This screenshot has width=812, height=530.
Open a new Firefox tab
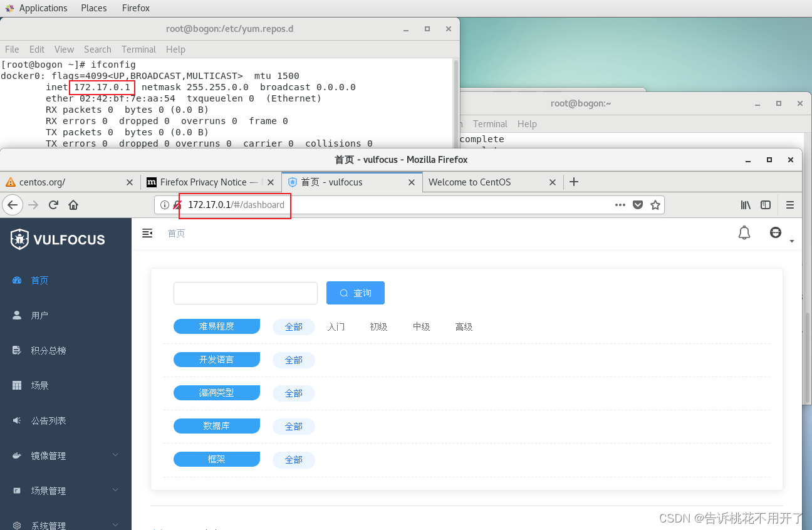pyautogui.click(x=573, y=182)
